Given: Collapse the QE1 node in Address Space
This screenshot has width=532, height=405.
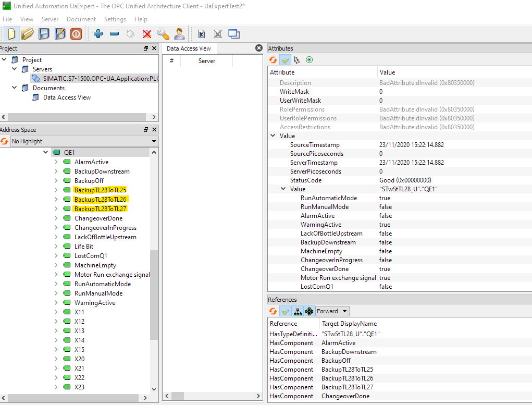Looking at the screenshot, I should coord(45,152).
